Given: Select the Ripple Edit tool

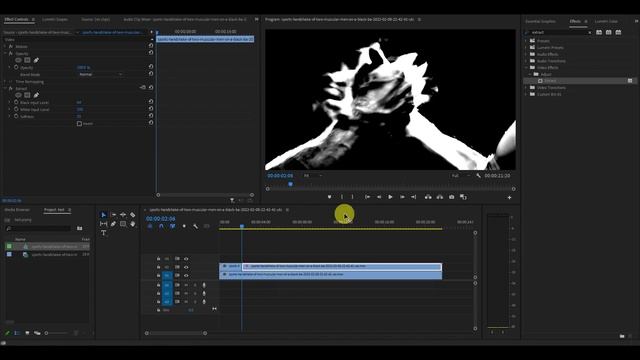Looking at the screenshot, I should (x=123, y=215).
